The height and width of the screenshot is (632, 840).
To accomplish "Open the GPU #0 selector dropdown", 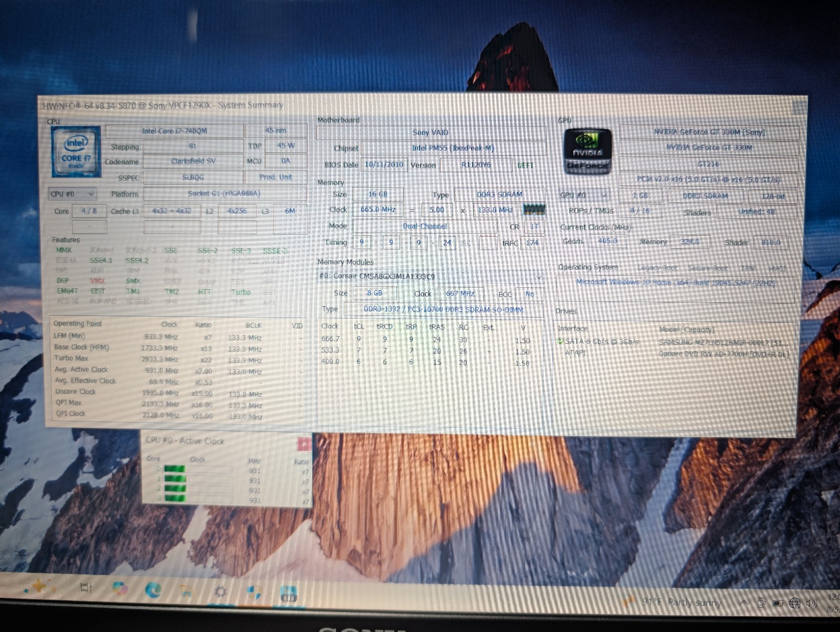I will tap(584, 195).
